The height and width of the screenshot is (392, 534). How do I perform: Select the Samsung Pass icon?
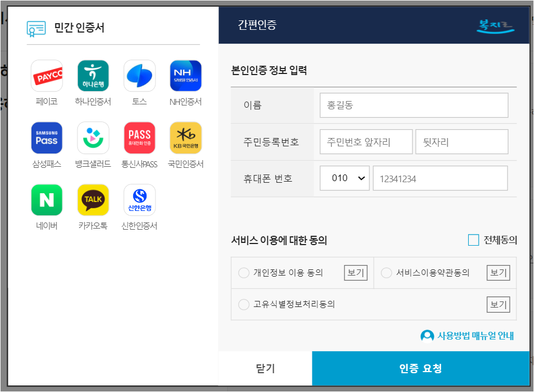tap(46, 138)
